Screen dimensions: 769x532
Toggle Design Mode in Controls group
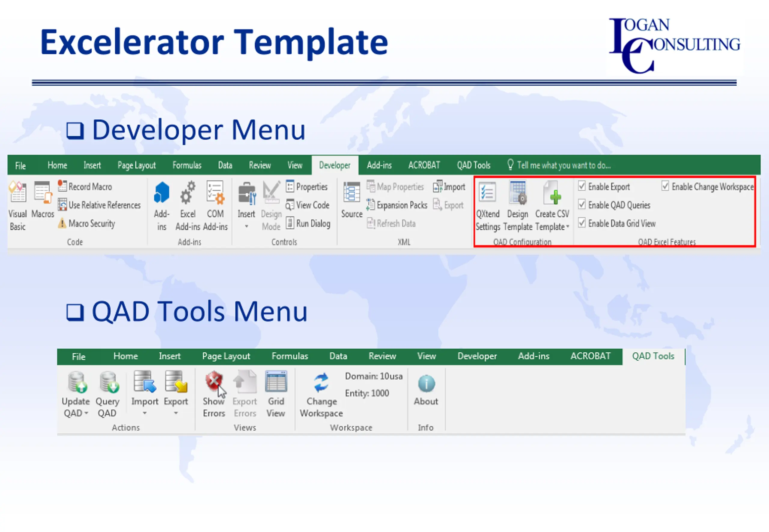pyautogui.click(x=271, y=206)
